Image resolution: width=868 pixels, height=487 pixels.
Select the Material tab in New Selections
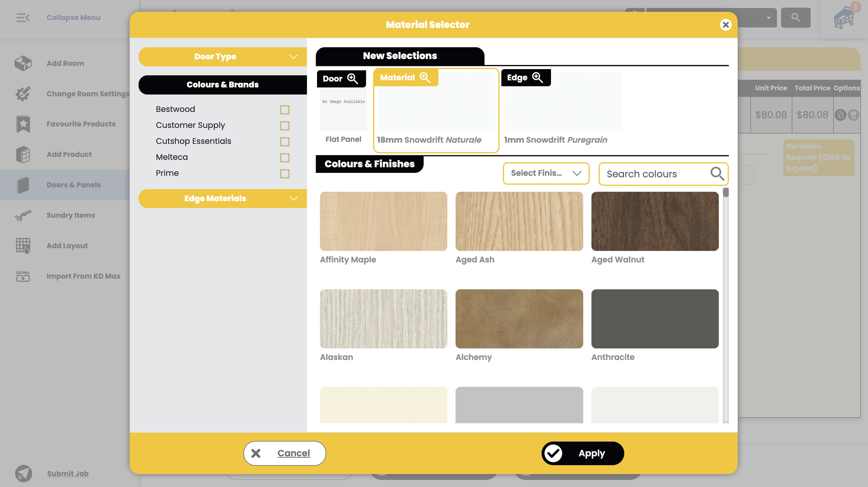point(406,77)
